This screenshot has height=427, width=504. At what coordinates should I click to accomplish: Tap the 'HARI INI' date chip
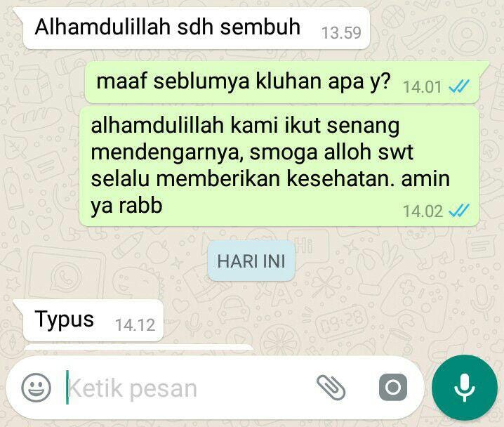click(x=251, y=261)
